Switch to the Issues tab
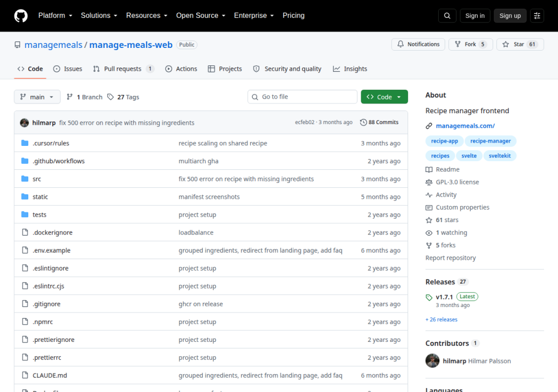The height and width of the screenshot is (392, 558). pyautogui.click(x=68, y=69)
